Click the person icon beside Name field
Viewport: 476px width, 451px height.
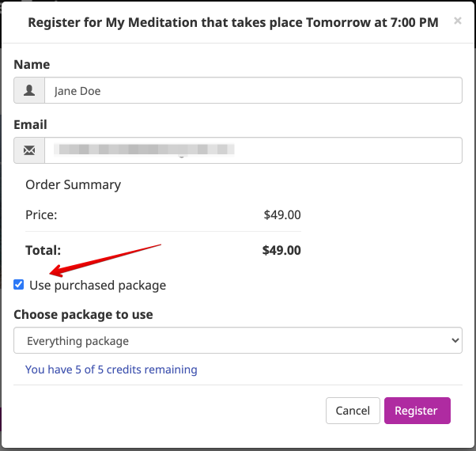coord(29,90)
